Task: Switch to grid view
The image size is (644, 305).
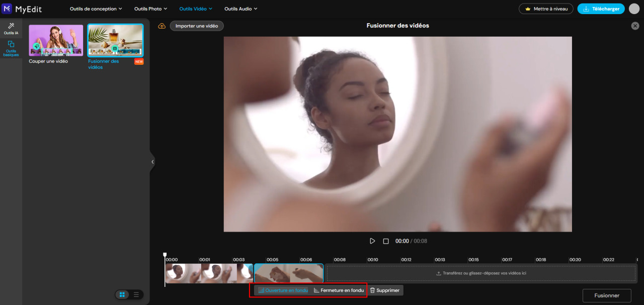Action: click(x=122, y=294)
